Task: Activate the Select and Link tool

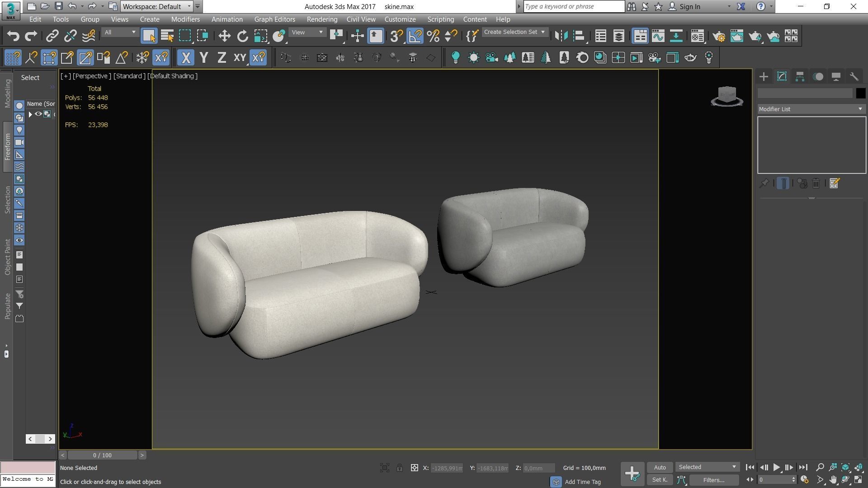Action: click(52, 36)
